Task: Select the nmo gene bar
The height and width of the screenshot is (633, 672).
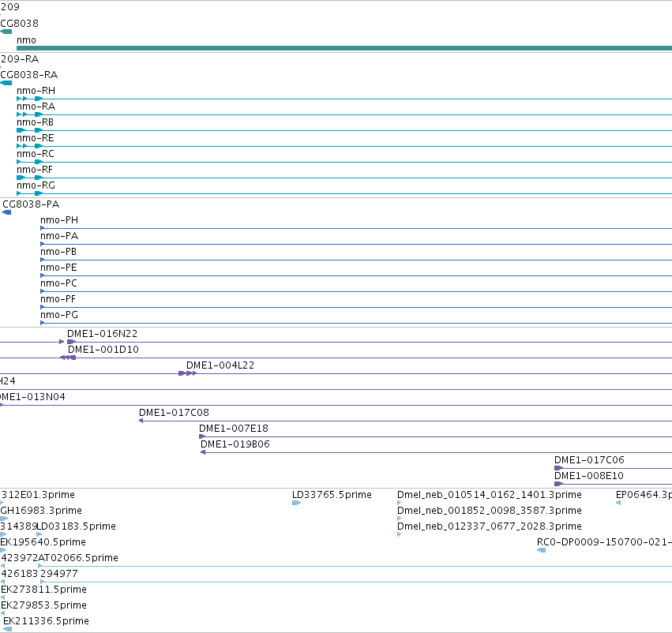Action: pos(344,48)
